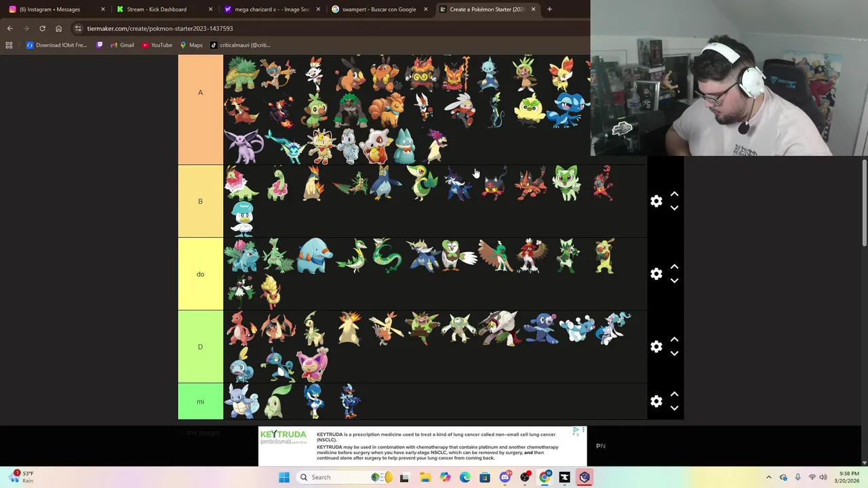Open the apps grid in bookmarks bar
The width and height of the screenshot is (868, 488).
(x=9, y=45)
